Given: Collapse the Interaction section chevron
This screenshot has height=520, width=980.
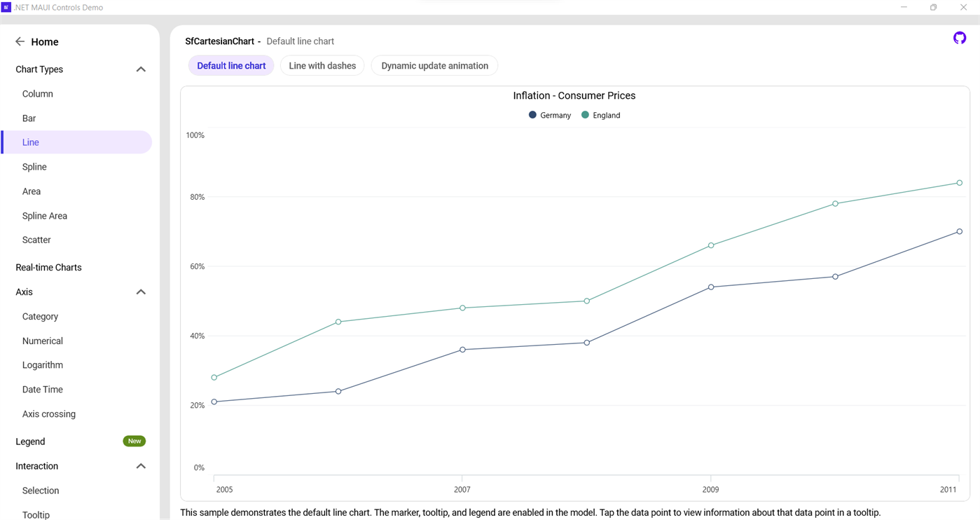Looking at the screenshot, I should coord(141,466).
